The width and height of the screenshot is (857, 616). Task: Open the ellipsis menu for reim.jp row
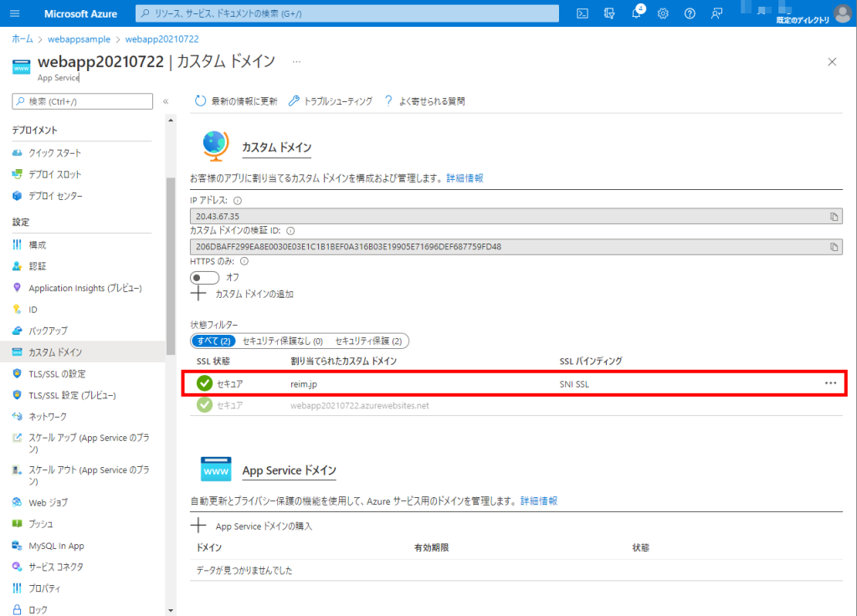pyautogui.click(x=830, y=383)
